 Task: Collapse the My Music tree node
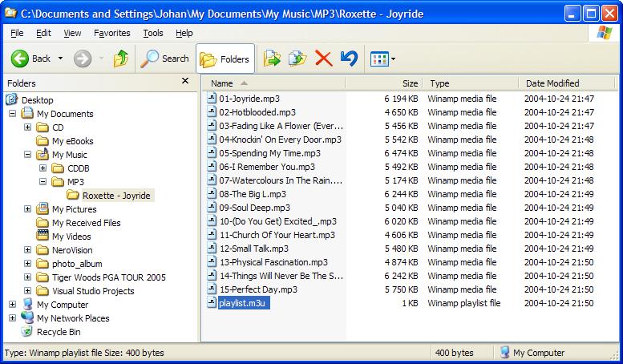click(x=27, y=155)
